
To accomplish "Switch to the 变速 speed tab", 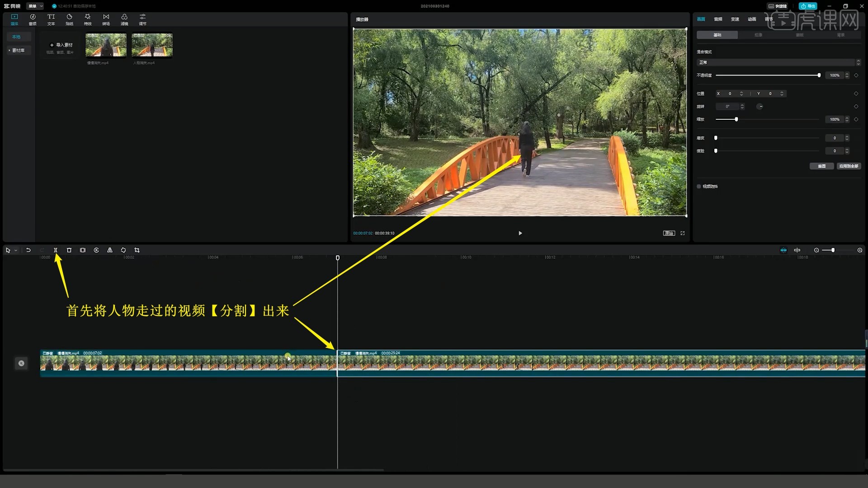I will [x=735, y=19].
